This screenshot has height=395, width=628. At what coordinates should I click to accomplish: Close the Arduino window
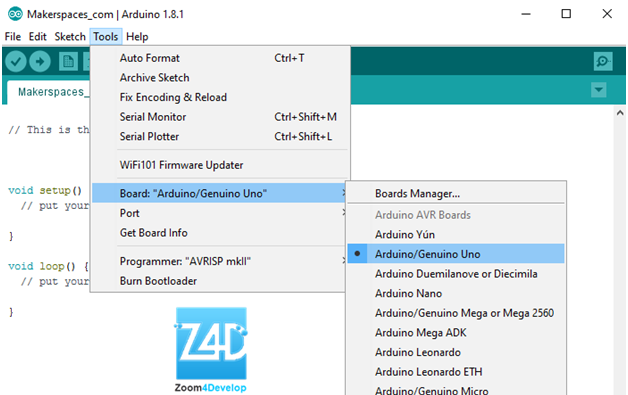607,14
